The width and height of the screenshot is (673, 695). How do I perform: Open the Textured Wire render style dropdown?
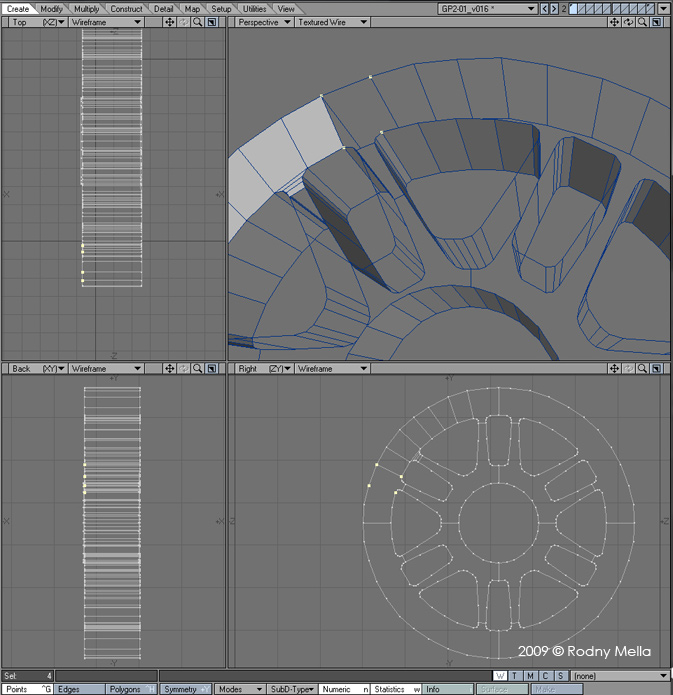pyautogui.click(x=330, y=22)
